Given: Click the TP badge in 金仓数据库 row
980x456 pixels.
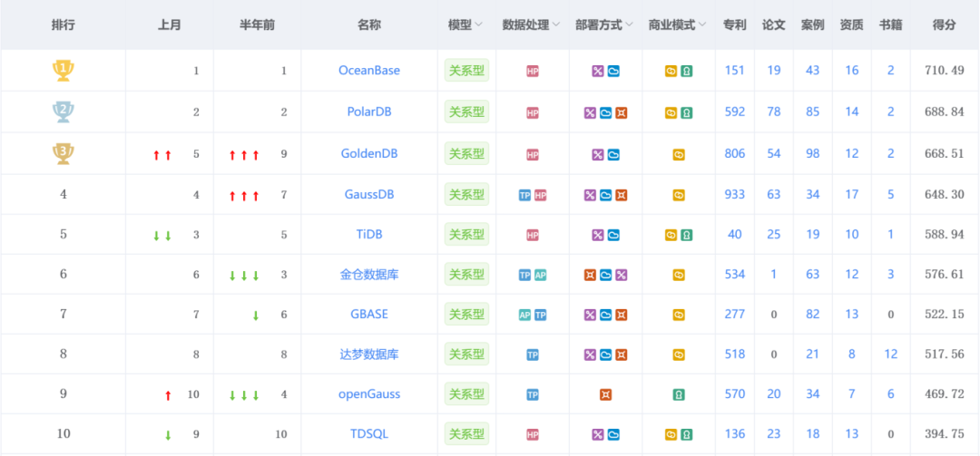Looking at the screenshot, I should click(525, 275).
